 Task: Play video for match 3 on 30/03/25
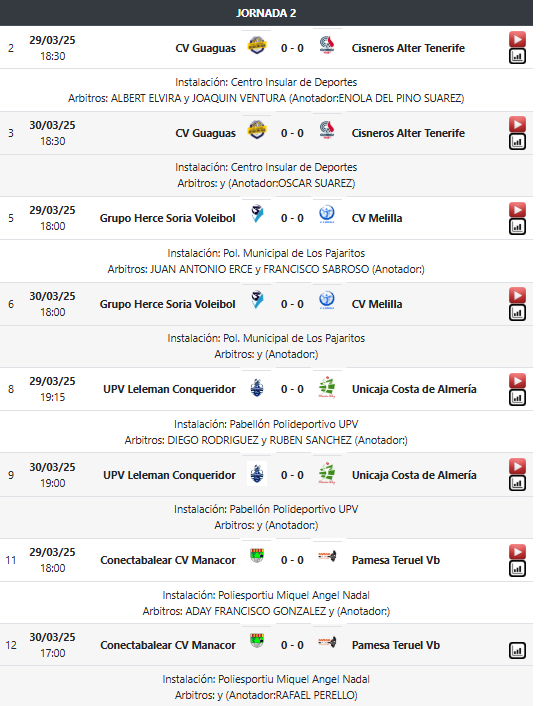tap(517, 124)
